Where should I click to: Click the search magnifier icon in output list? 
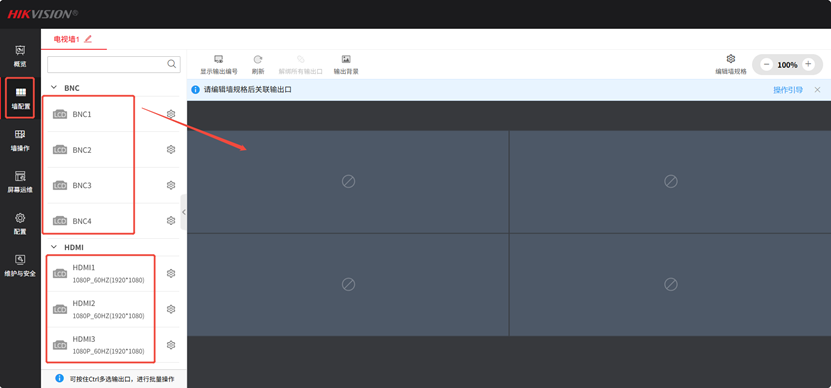(172, 64)
